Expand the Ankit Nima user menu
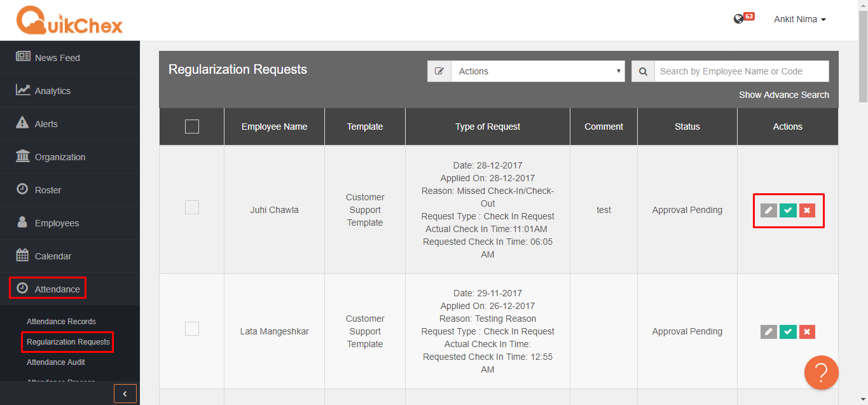Screen dimensions: 868x405 point(799,18)
